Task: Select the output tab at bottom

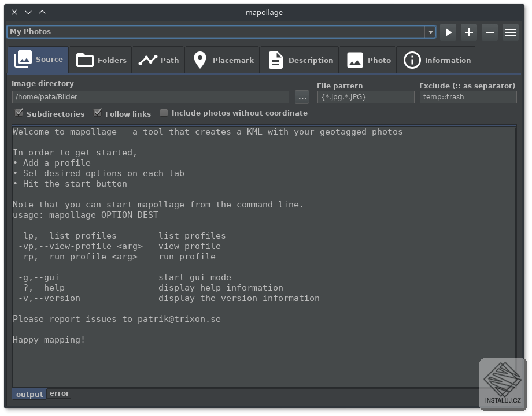Action: click(29, 394)
